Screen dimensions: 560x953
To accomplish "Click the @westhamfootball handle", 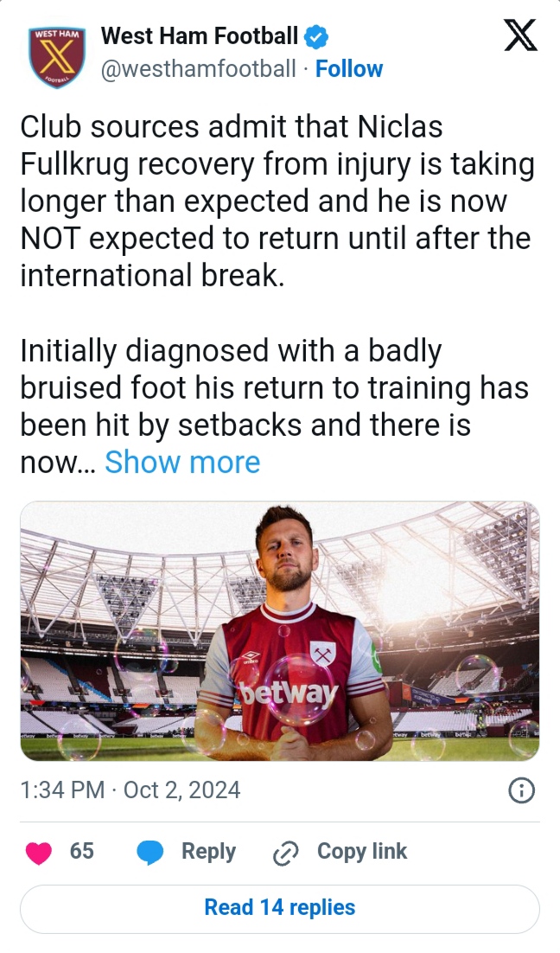I will tap(199, 69).
